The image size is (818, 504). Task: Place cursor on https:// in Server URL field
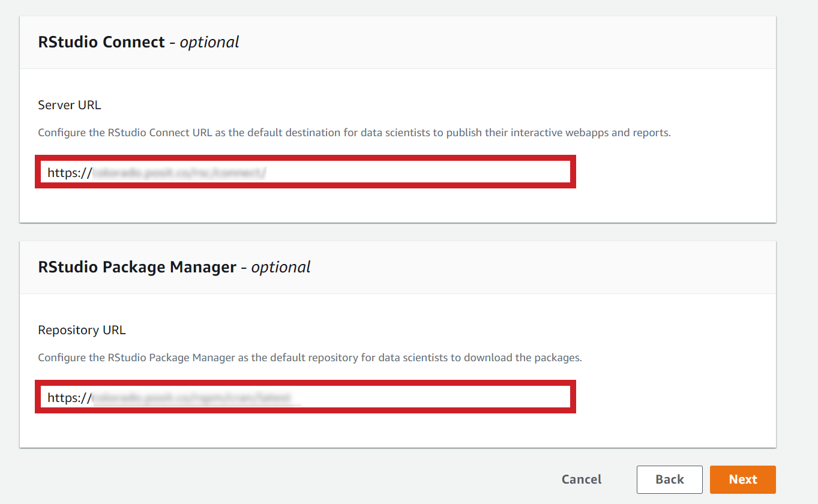tap(68, 173)
